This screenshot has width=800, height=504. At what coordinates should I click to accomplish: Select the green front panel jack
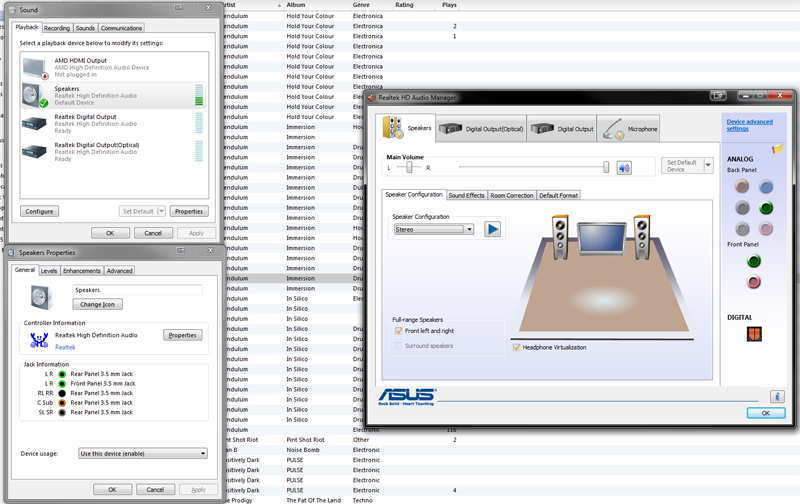pyautogui.click(x=754, y=261)
